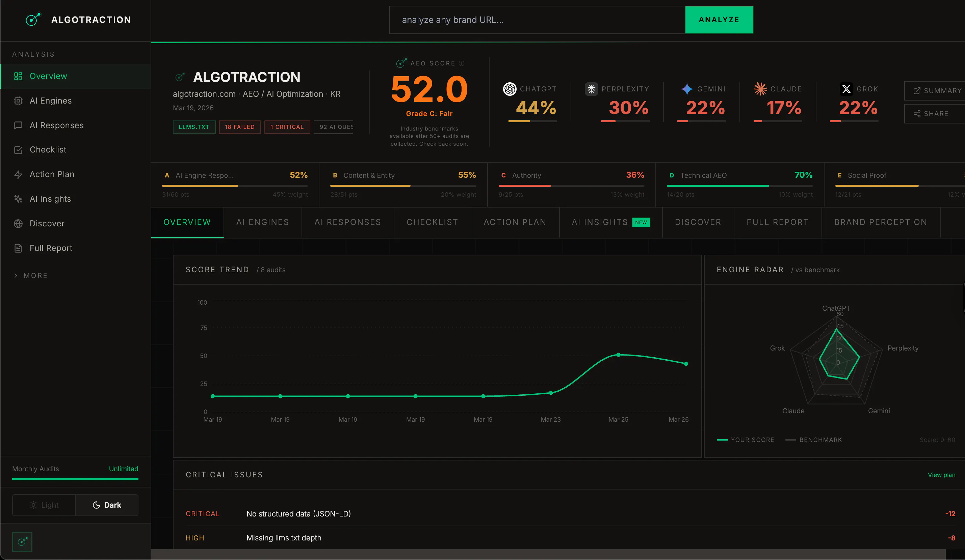This screenshot has width=965, height=560.
Task: Switch to the OVERVIEW tab
Action: (x=187, y=222)
